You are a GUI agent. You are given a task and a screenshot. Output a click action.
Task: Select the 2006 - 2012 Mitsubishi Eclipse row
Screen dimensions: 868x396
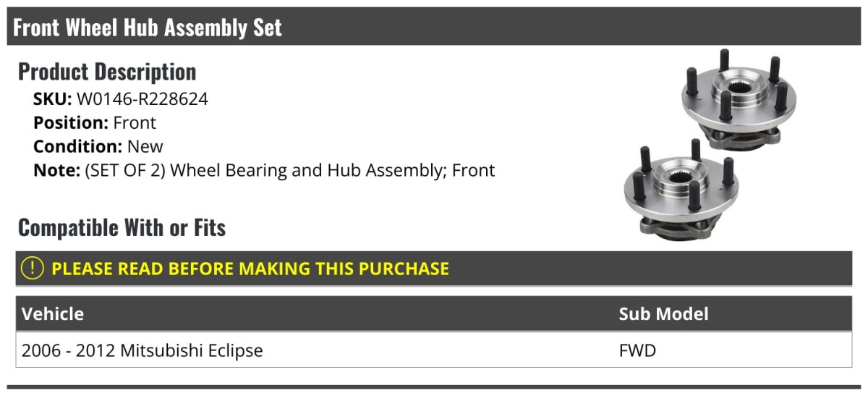coord(142,351)
